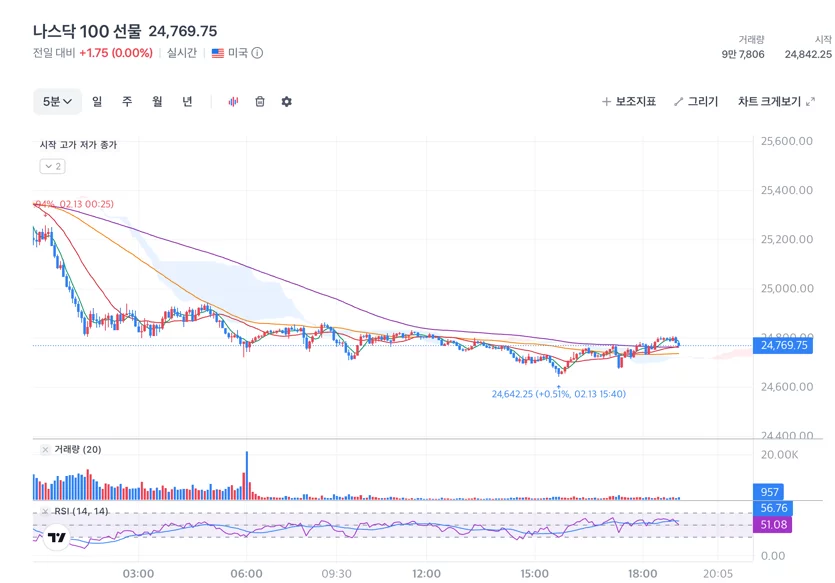Expand the collapsed indicators list showing 2
This screenshot has height=583, width=835.
tap(52, 167)
